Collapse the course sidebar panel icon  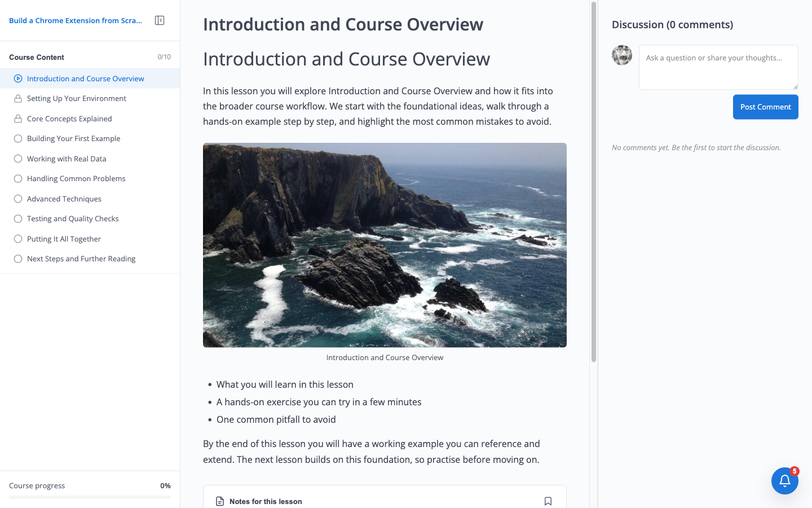point(160,20)
